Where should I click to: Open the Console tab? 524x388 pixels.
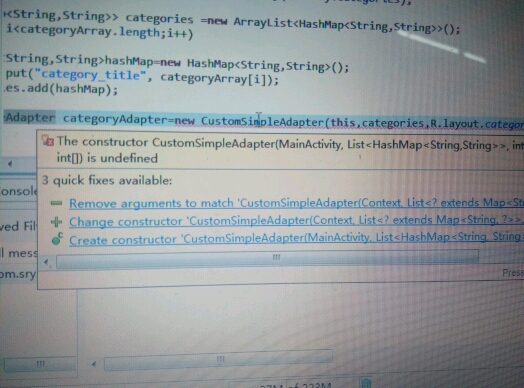coord(18,191)
